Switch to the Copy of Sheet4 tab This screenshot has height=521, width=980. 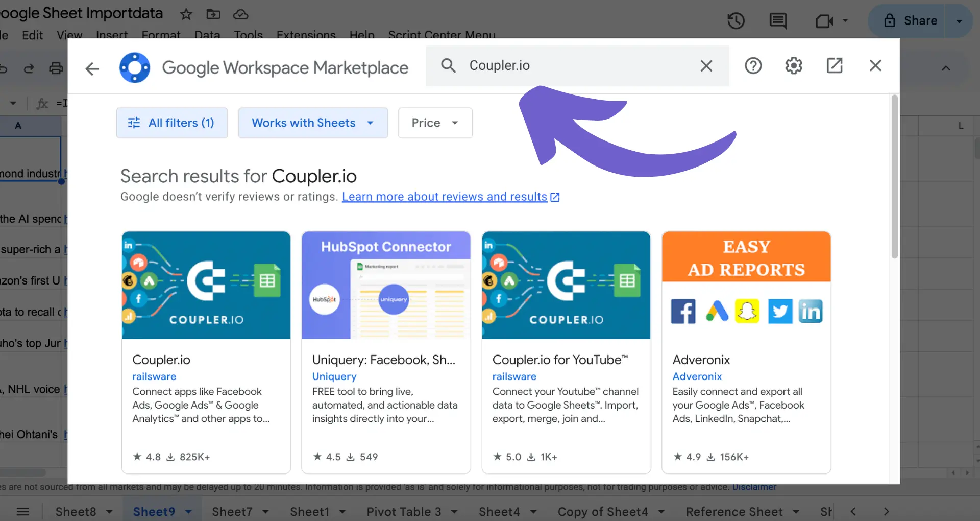pos(603,512)
